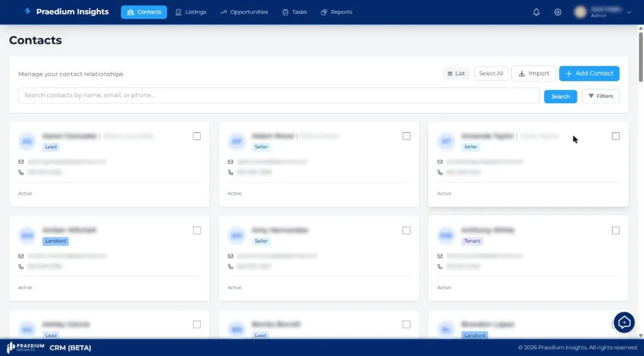Click the Tenant tag badge
The width and height of the screenshot is (644, 356).
(472, 241)
